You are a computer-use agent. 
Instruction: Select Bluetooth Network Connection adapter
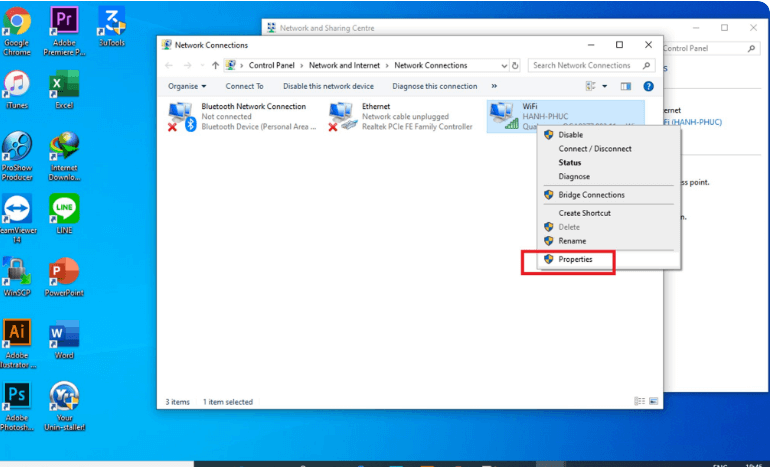coord(242,117)
